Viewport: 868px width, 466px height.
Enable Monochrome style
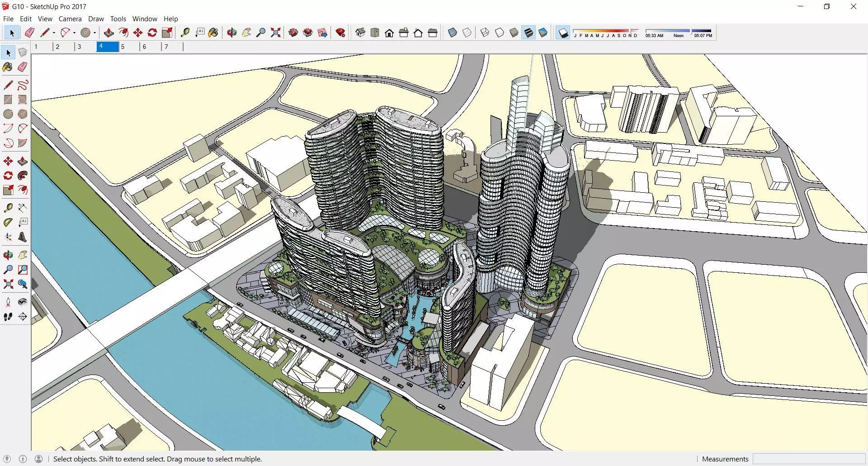click(543, 33)
